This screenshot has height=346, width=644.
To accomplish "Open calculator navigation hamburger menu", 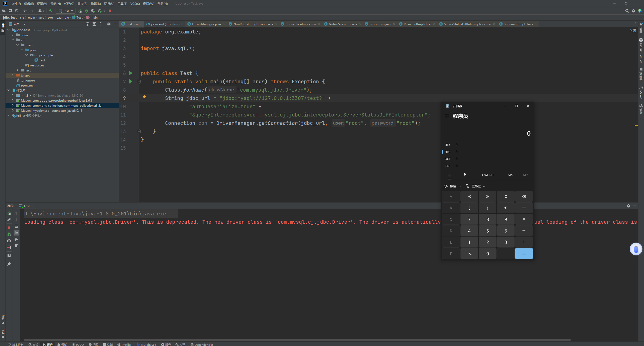I will (x=447, y=116).
